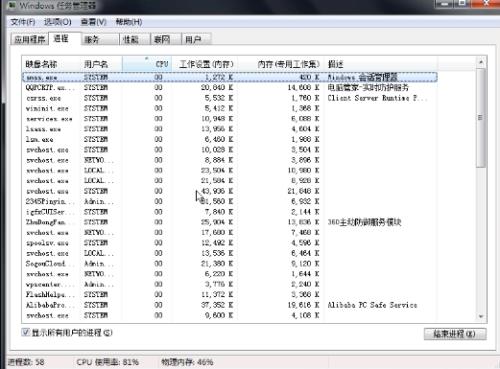This screenshot has width=500, height=369.
Task: Switch to the 用户 tab
Action: pyautogui.click(x=196, y=39)
